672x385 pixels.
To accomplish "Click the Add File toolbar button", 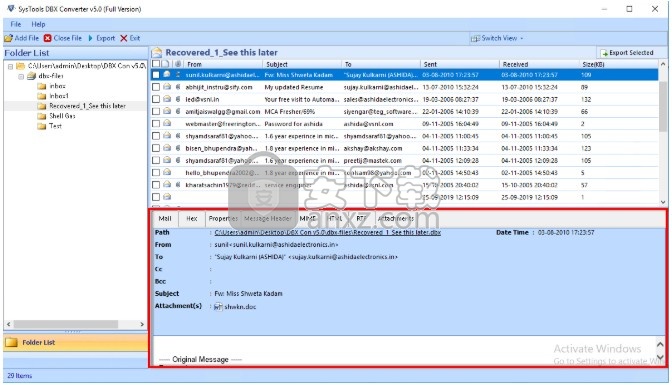I will [x=21, y=38].
